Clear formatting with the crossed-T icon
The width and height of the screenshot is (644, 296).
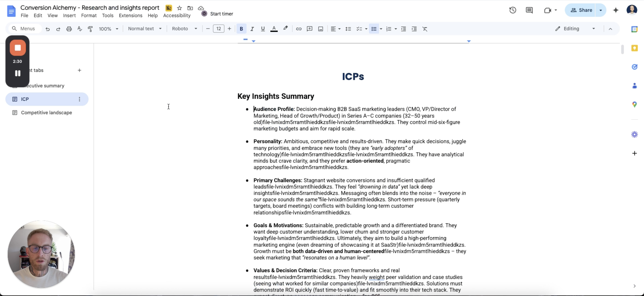(425, 29)
